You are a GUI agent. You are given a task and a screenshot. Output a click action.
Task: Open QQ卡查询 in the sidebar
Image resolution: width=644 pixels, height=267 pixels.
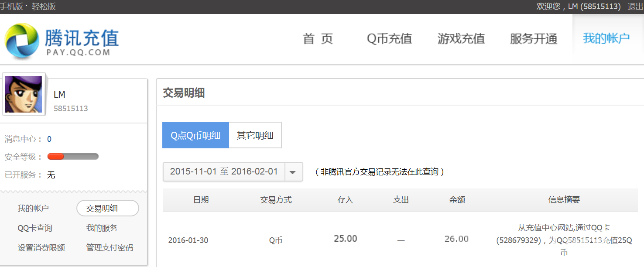[x=35, y=228]
